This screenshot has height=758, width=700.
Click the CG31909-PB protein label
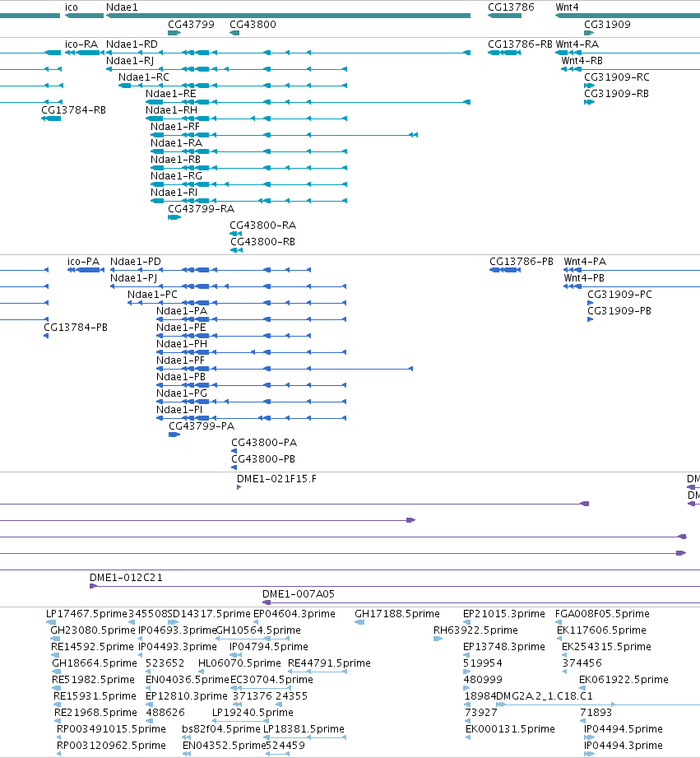tap(619, 310)
